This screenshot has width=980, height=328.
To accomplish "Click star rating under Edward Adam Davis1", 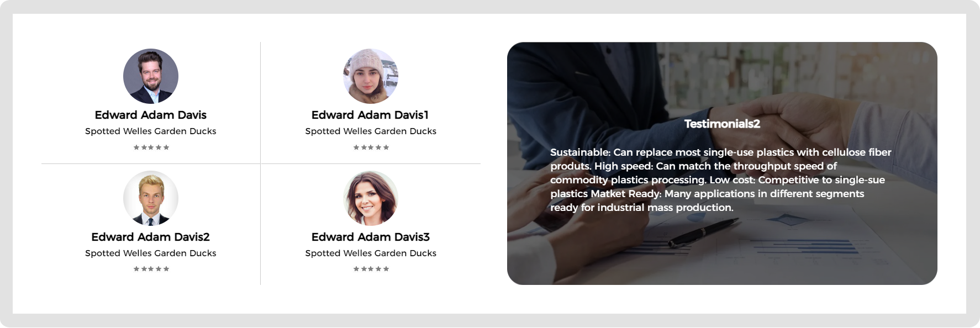I will pos(371,147).
